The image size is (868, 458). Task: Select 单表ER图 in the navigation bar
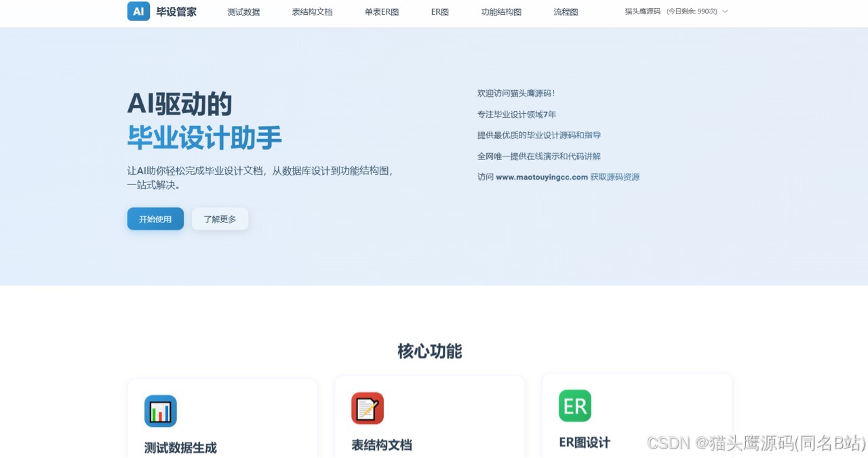pyautogui.click(x=381, y=12)
